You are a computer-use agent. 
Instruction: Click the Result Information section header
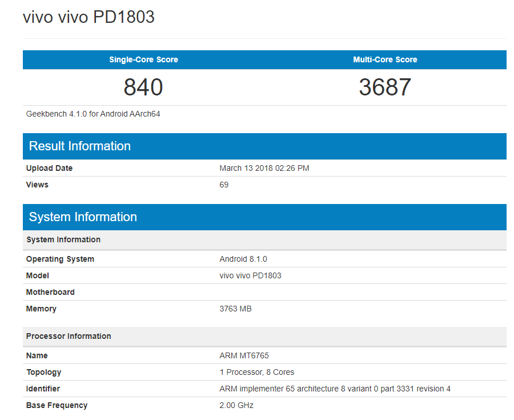click(80, 146)
